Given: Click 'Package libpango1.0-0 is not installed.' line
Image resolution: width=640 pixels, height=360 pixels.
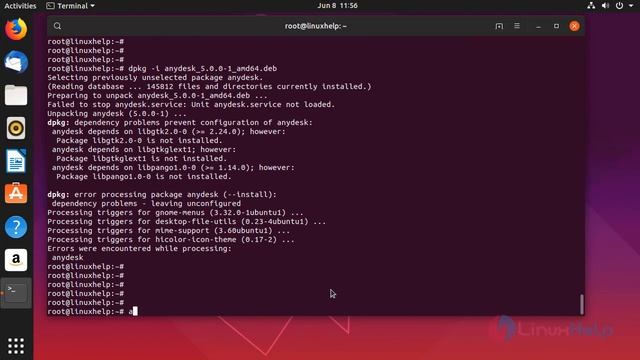Looking at the screenshot, I should 144,176.
